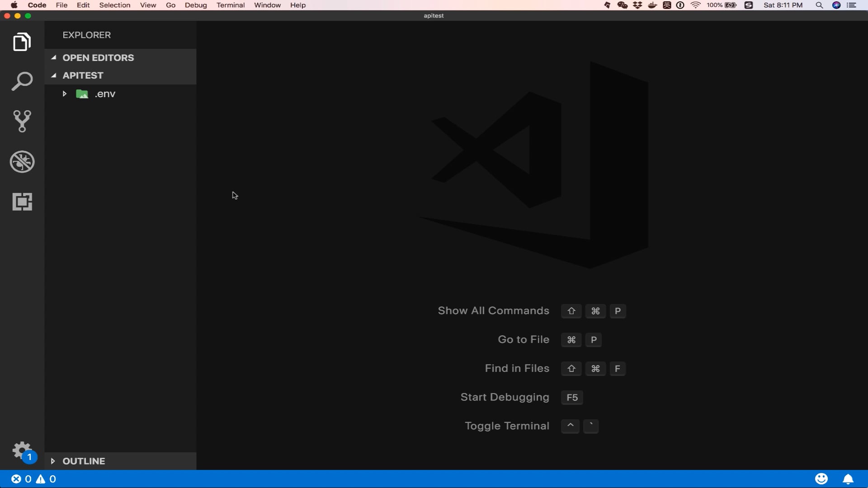Open the Debug menu in menu bar
This screenshot has height=488, width=868.
[x=196, y=5]
